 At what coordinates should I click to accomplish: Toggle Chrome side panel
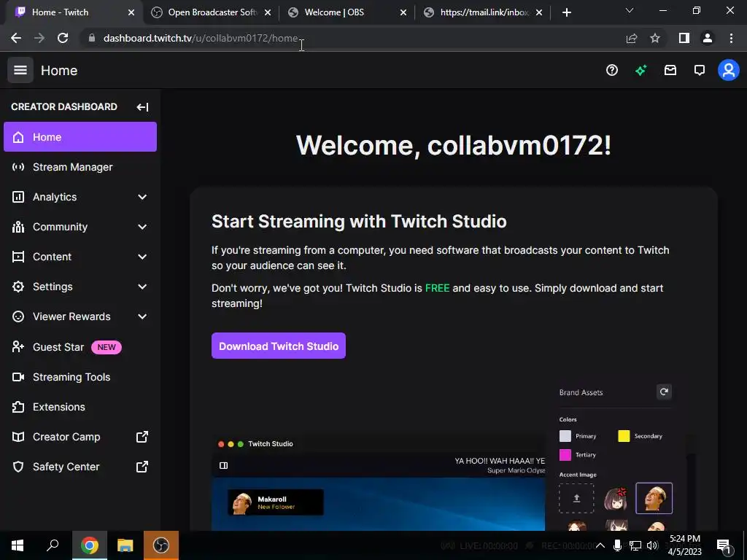pyautogui.click(x=684, y=38)
